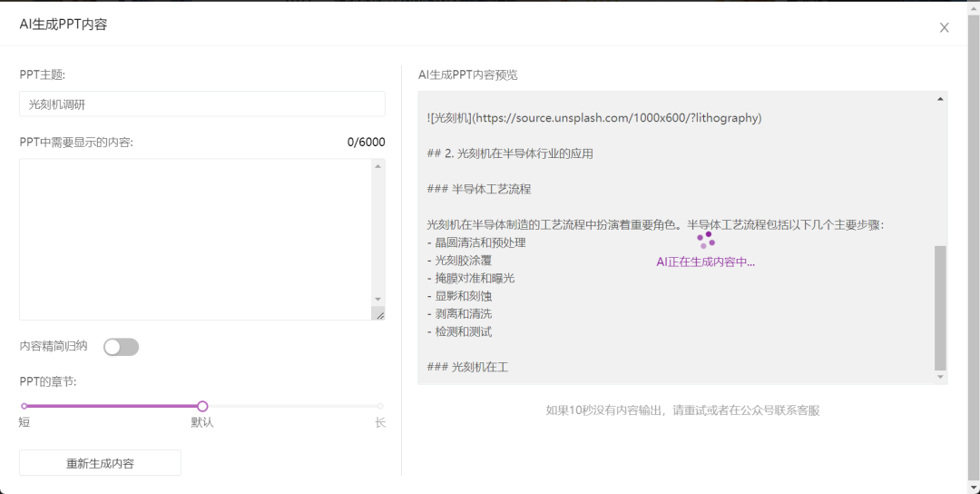Image resolution: width=980 pixels, height=494 pixels.
Task: Set chapter slider to the 长 endpoint
Action: click(x=380, y=406)
